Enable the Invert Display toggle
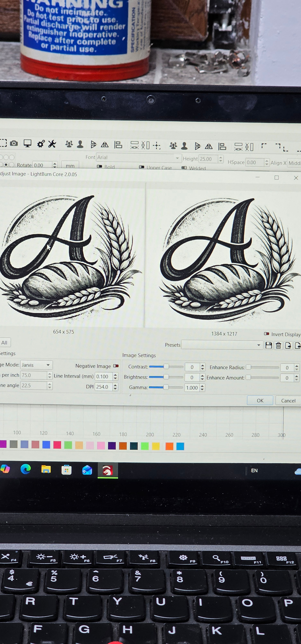 pyautogui.click(x=267, y=334)
